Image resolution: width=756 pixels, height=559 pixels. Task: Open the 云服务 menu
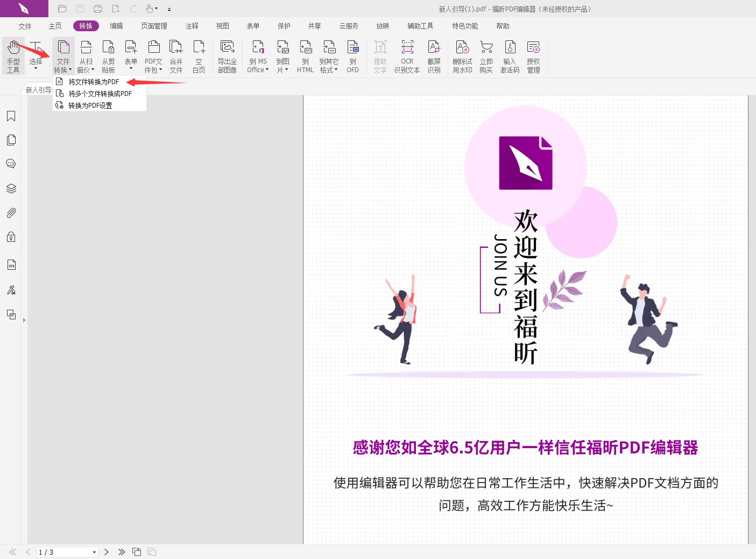pyautogui.click(x=349, y=25)
